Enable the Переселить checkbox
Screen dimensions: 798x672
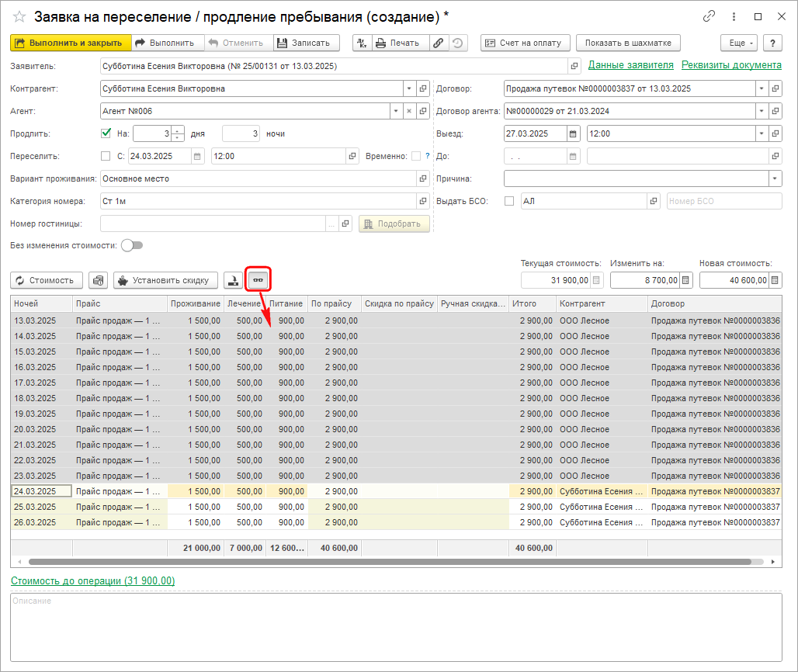point(106,156)
